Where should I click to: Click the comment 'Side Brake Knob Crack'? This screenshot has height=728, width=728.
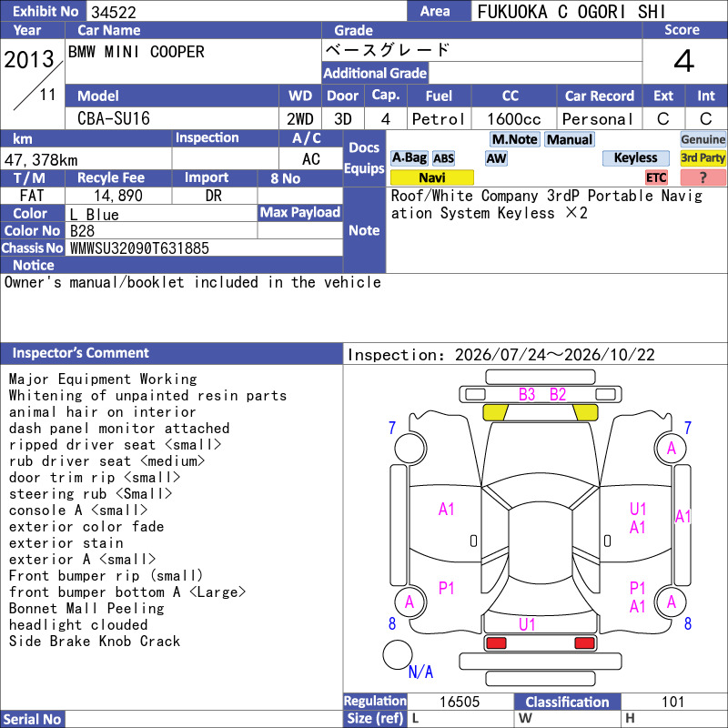(95, 642)
